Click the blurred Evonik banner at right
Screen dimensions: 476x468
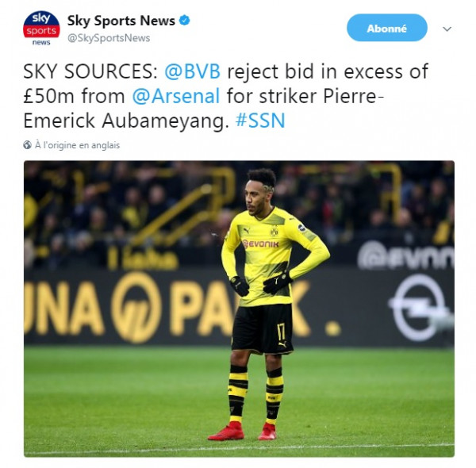pyautogui.click(x=406, y=256)
